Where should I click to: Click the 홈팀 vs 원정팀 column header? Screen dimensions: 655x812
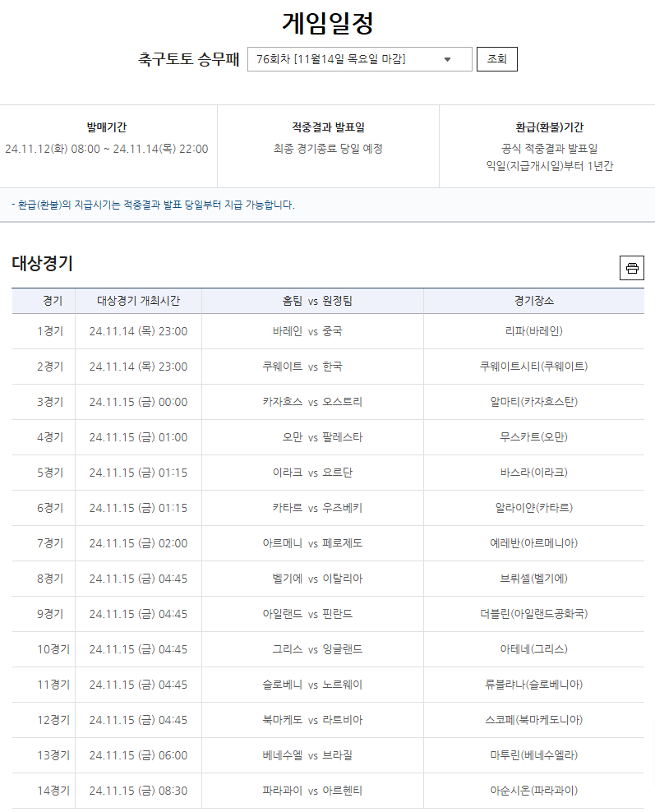(x=312, y=301)
